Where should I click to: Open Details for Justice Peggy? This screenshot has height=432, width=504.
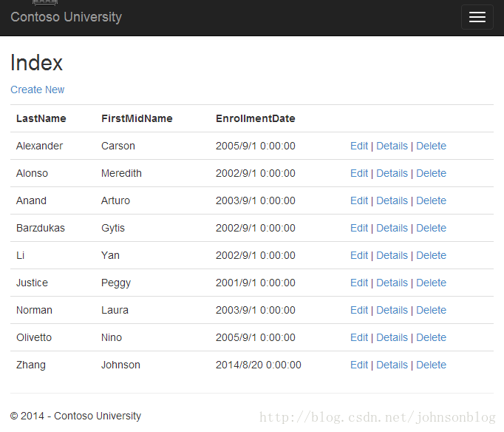392,283
